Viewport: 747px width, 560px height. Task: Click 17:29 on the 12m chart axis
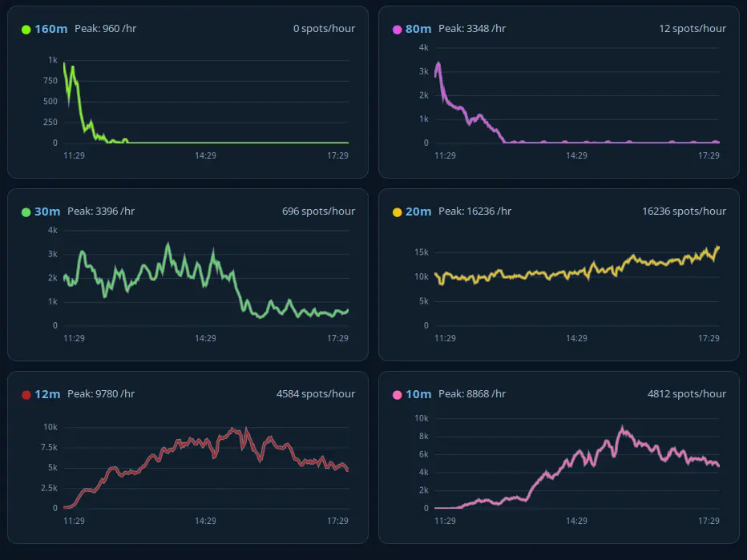(x=337, y=521)
